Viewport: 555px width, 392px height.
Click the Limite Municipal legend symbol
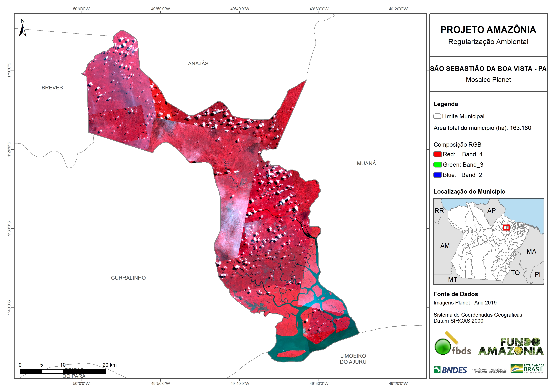point(437,116)
